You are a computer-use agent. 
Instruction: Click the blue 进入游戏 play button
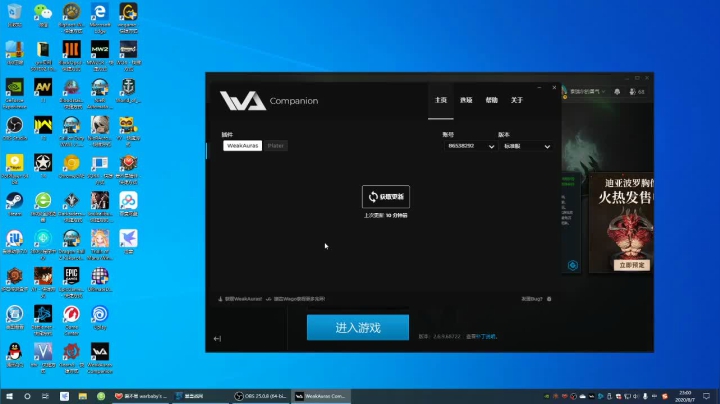pyautogui.click(x=358, y=327)
